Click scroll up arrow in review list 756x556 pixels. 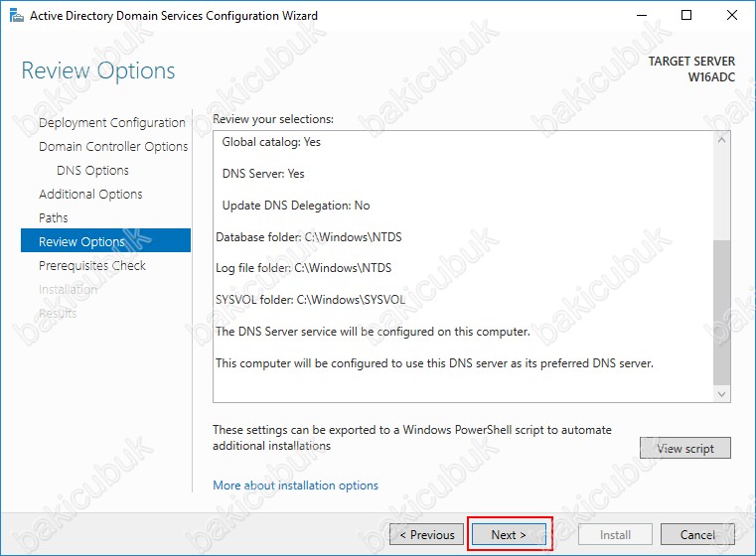tap(722, 141)
